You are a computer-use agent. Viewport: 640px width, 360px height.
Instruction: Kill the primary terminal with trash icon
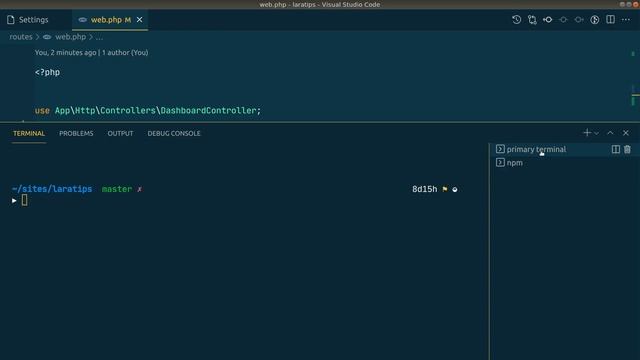pyautogui.click(x=627, y=149)
